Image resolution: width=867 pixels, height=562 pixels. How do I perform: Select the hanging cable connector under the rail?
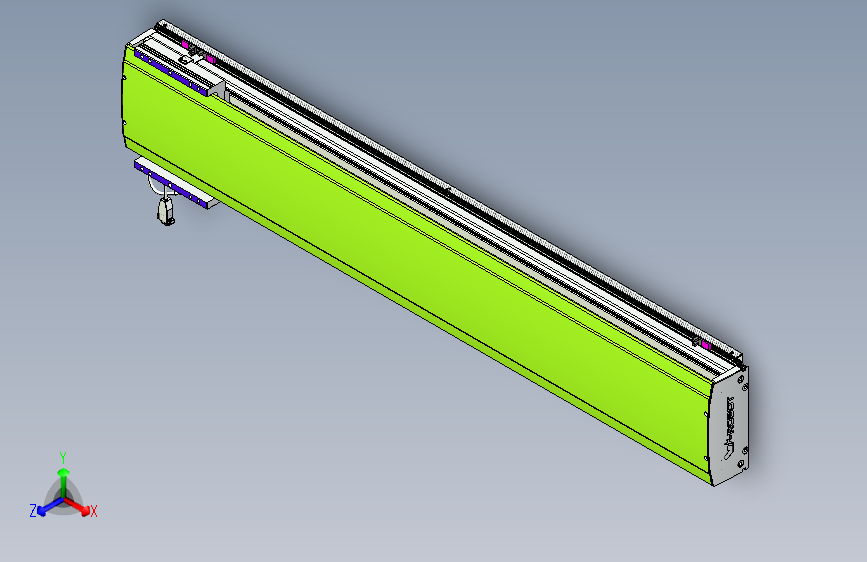click(x=166, y=211)
